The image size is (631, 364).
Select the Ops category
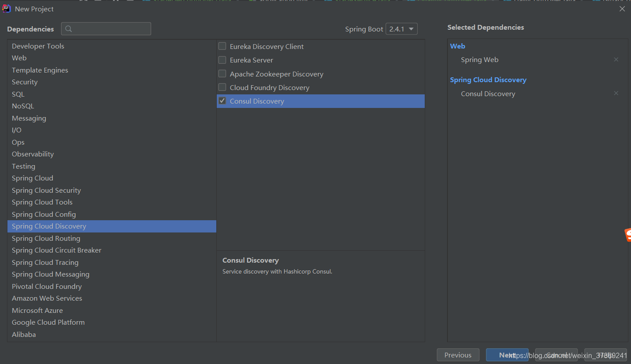point(112,142)
